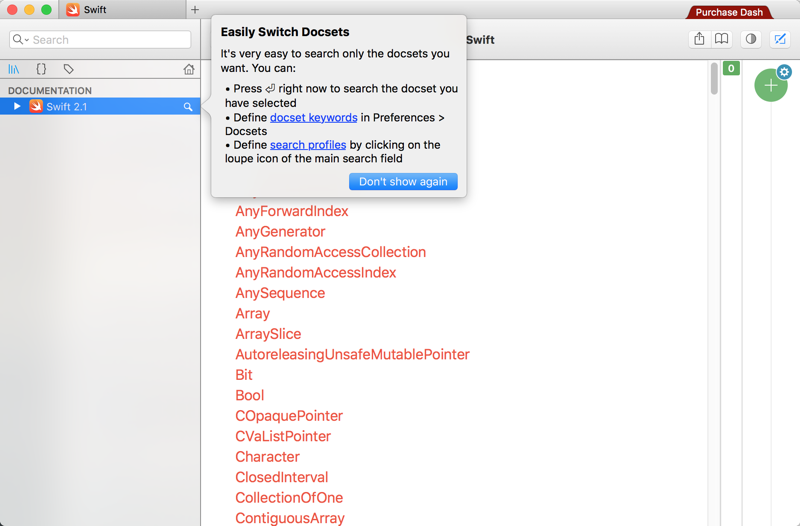Open the AnyGenerator link
800x526 pixels.
[x=280, y=232]
